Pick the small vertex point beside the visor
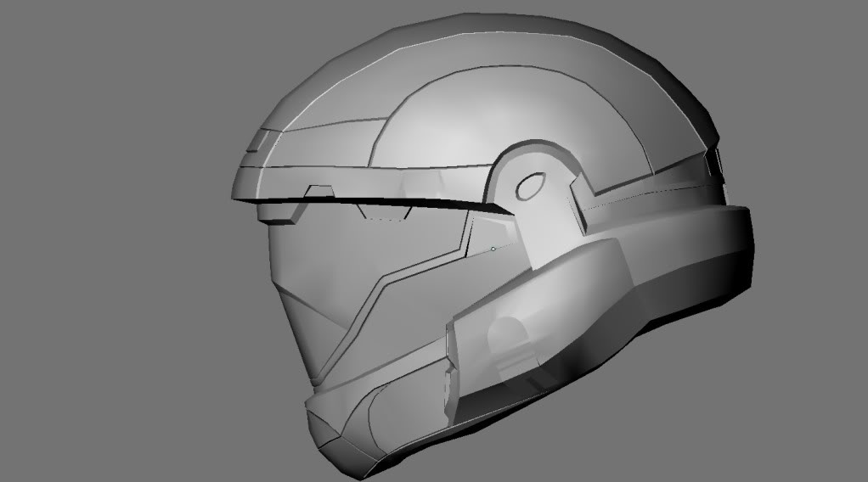 click(493, 249)
